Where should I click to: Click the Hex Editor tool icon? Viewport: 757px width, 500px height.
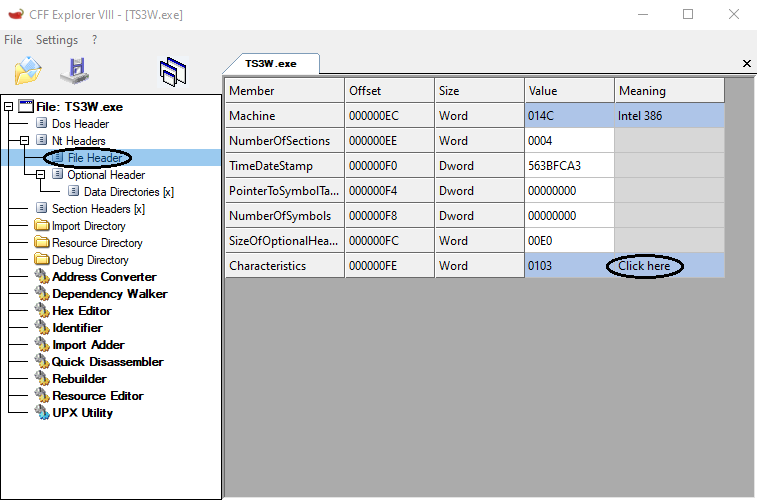pos(42,310)
